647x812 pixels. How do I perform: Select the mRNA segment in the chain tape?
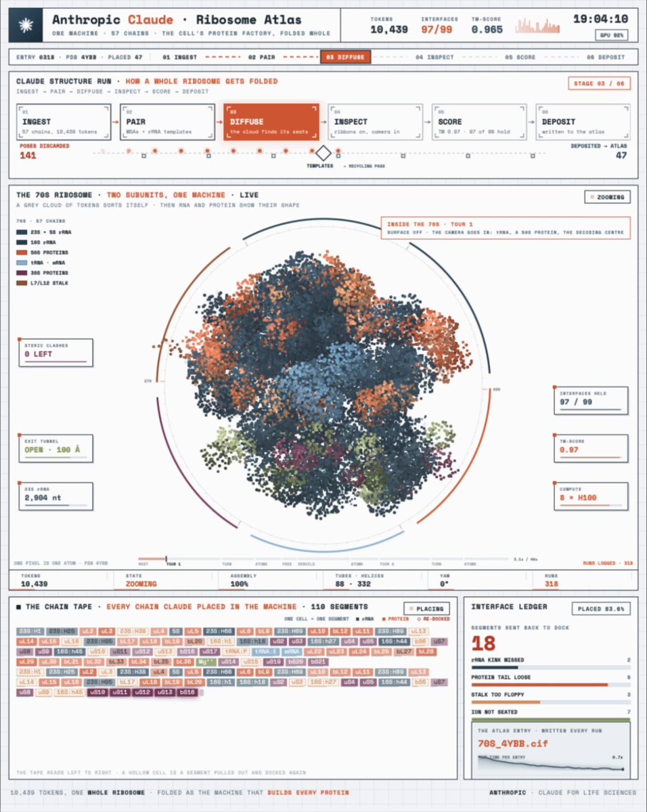292,651
